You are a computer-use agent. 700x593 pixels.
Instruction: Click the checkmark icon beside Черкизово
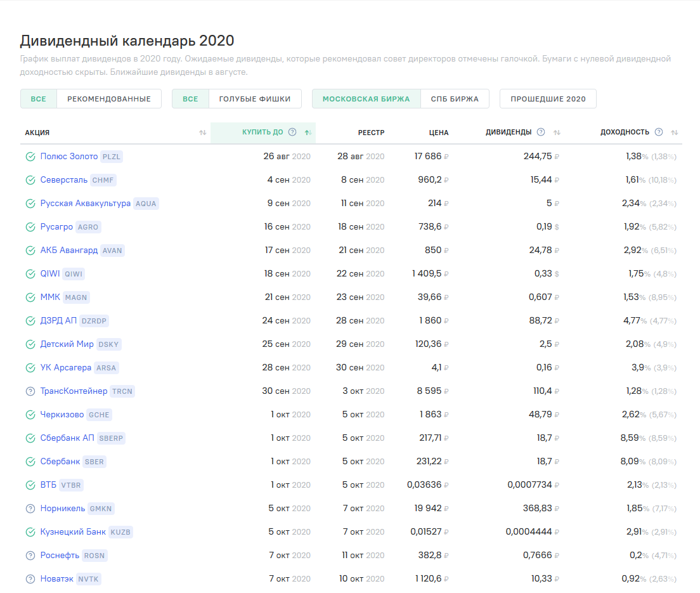(30, 415)
